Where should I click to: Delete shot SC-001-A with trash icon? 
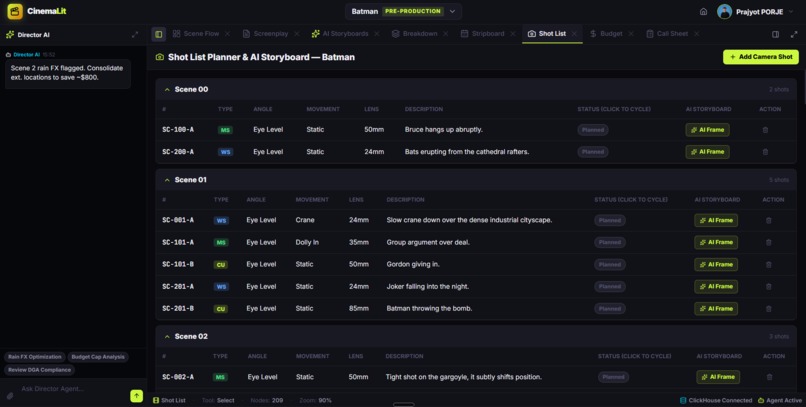[x=768, y=220]
